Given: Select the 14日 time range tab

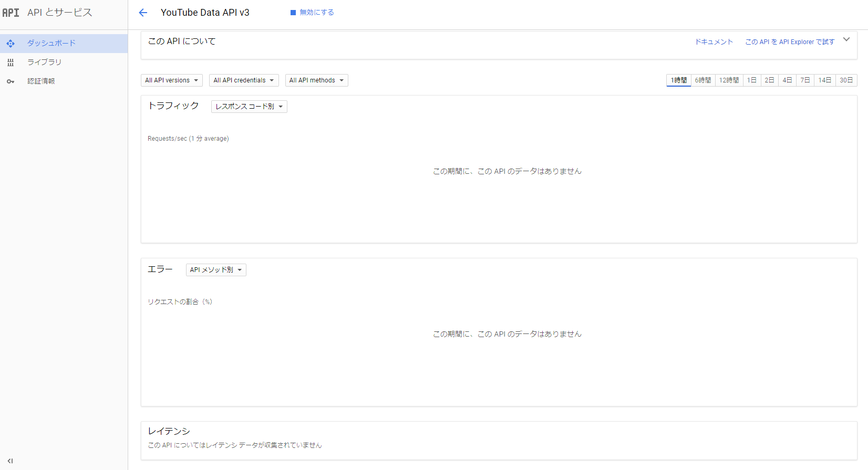Looking at the screenshot, I should pyautogui.click(x=825, y=80).
